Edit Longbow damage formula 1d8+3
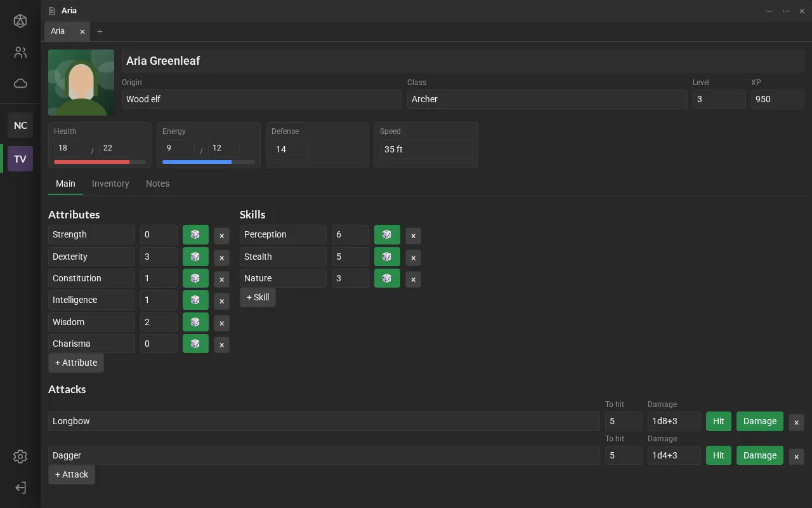 pyautogui.click(x=674, y=422)
